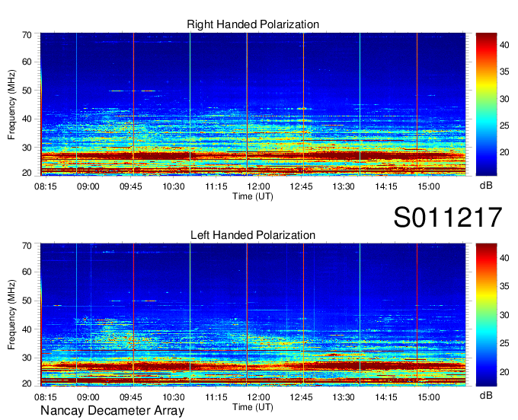This screenshot has height=420, width=518.
Task: Click the 09:45 tick under Left Handed plot
Action: [131, 397]
